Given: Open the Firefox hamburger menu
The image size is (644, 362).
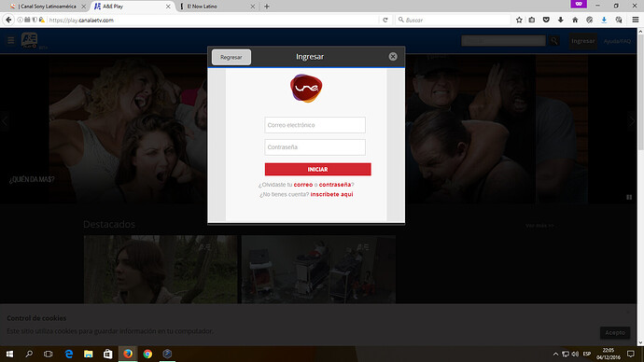Looking at the screenshot, I should click(x=635, y=20).
